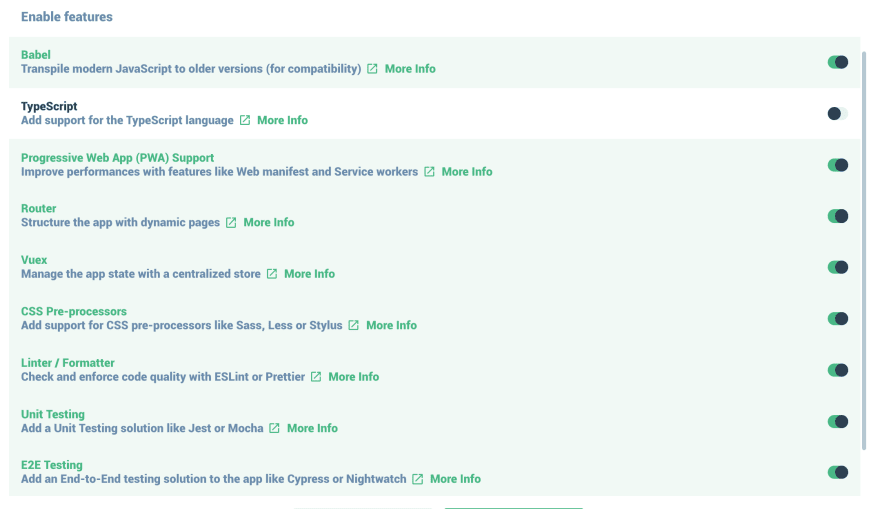Turn off Unit Testing toggle
Screen dimensions: 880x509
[x=837, y=421]
